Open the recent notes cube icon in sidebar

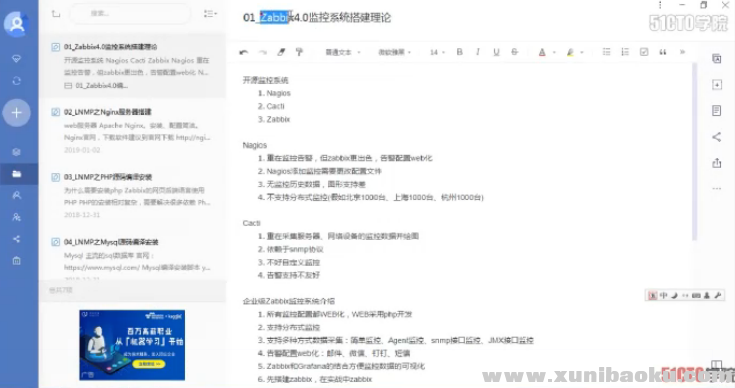(16, 152)
